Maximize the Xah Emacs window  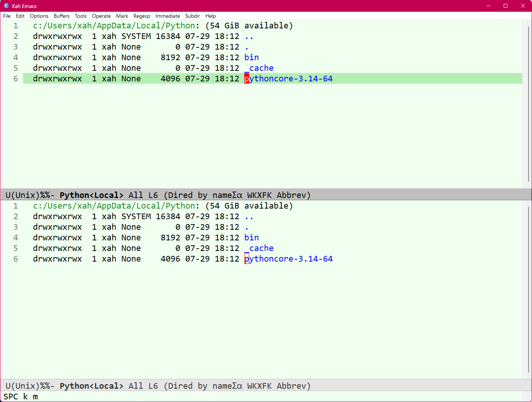tap(506, 6)
